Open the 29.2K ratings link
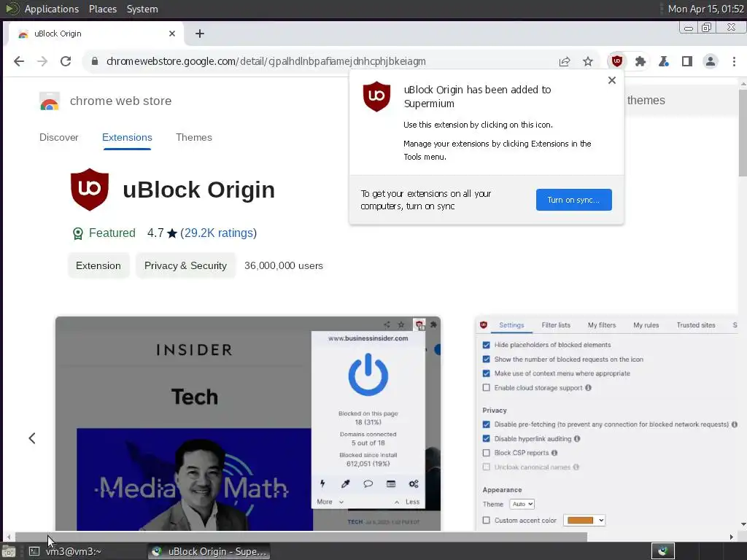Viewport: 747px width, 560px height. [219, 233]
